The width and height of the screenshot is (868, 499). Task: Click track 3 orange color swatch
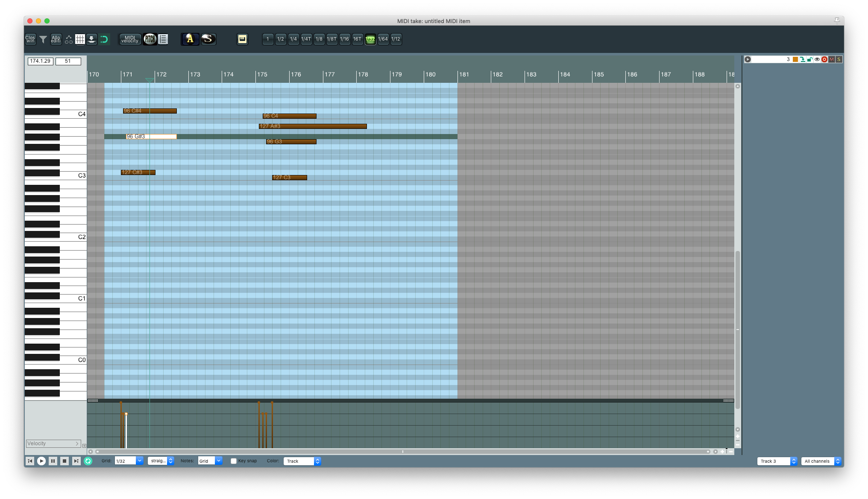(795, 59)
